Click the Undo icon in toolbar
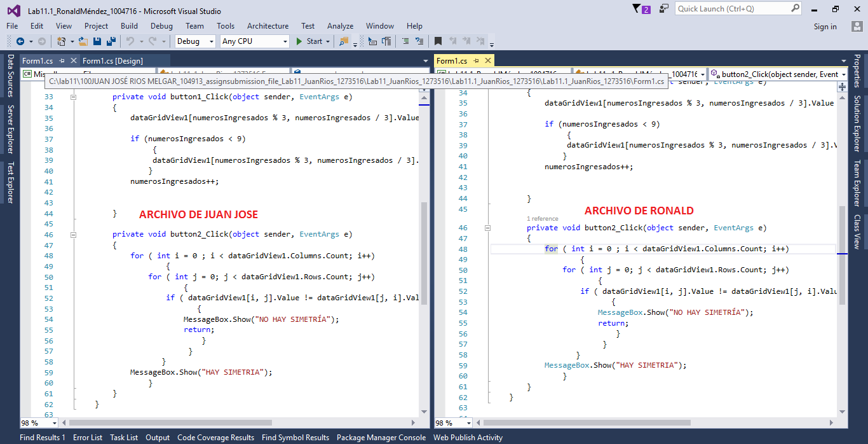Image resolution: width=868 pixels, height=444 pixels. click(x=130, y=41)
